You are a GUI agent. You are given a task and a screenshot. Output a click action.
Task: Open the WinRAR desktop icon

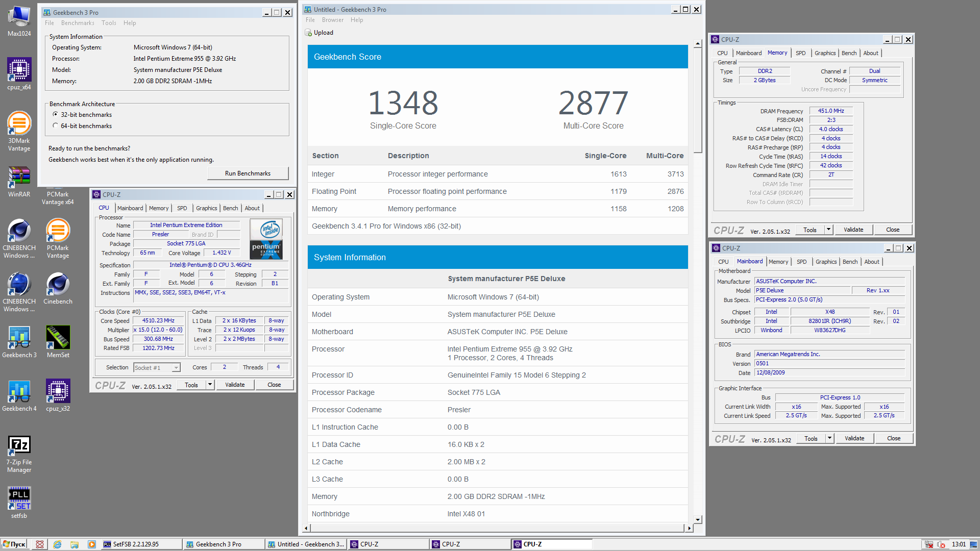19,182
